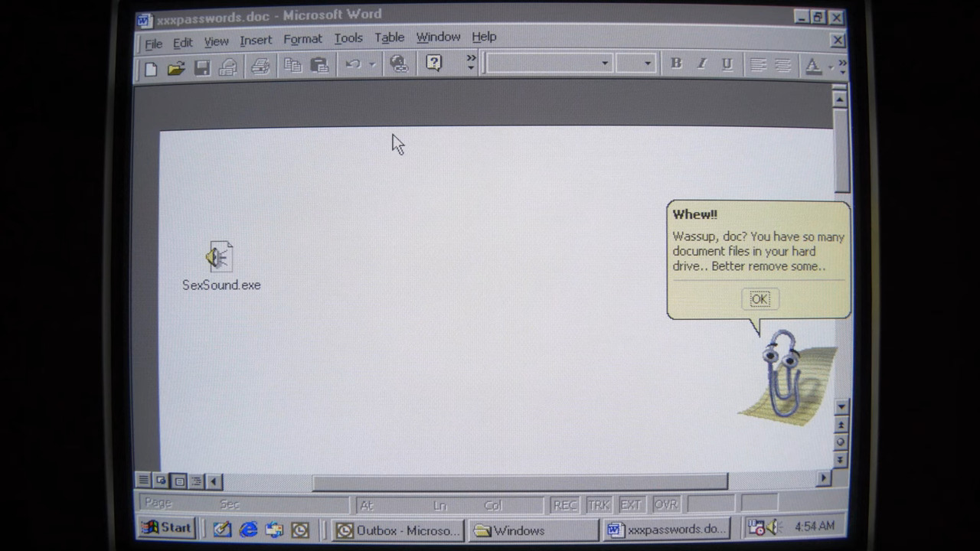
Task: Open the Help menu
Action: point(484,37)
